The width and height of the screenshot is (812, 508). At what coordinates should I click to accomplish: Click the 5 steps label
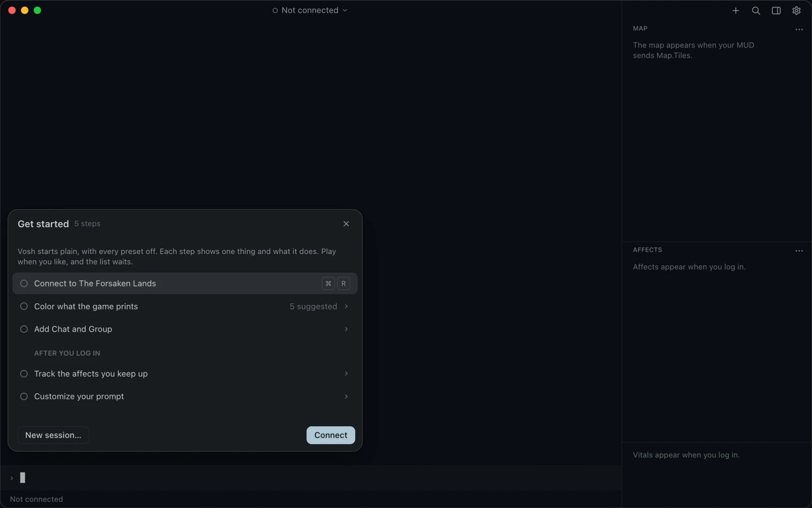point(87,224)
